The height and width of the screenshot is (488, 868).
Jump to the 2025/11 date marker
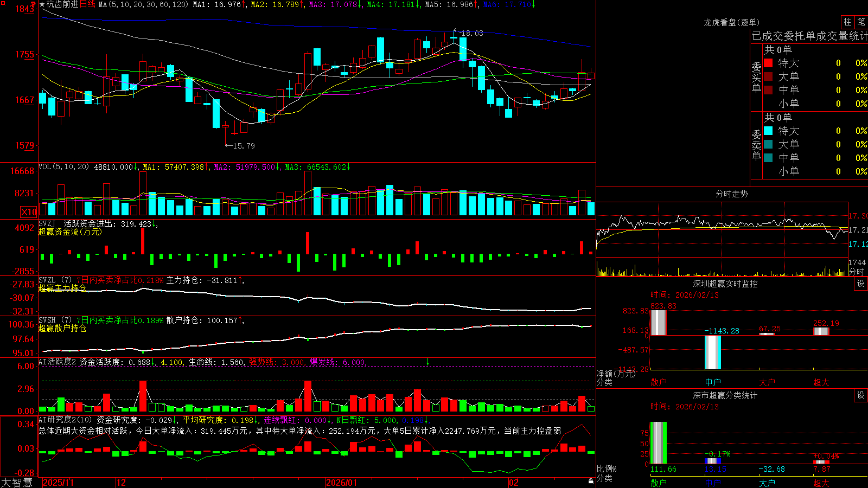(x=58, y=483)
